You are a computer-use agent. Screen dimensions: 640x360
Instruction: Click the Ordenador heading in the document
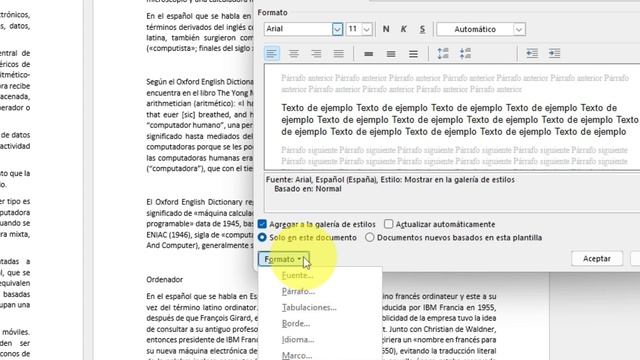164,280
